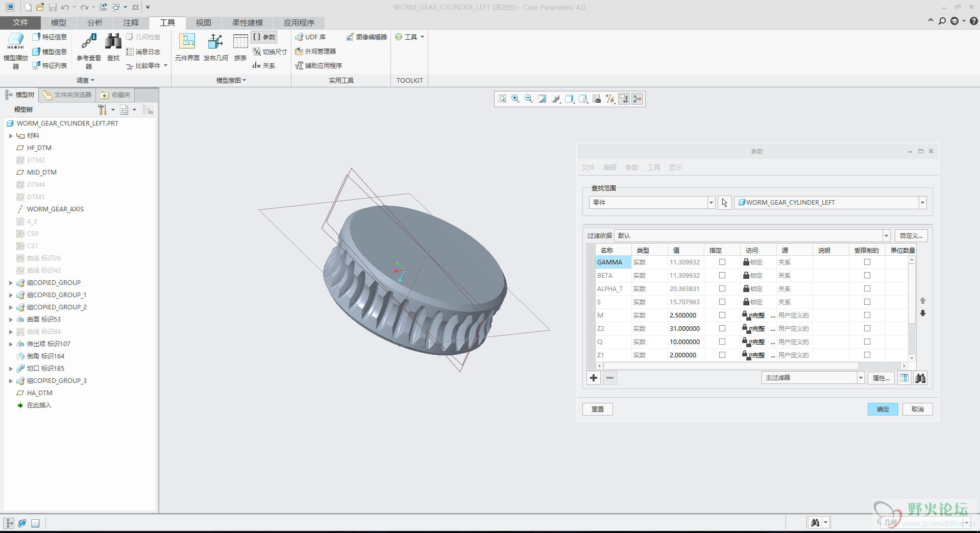The height and width of the screenshot is (533, 980).
Task: Switch to the 模型 ribbon tab
Action: [x=58, y=22]
